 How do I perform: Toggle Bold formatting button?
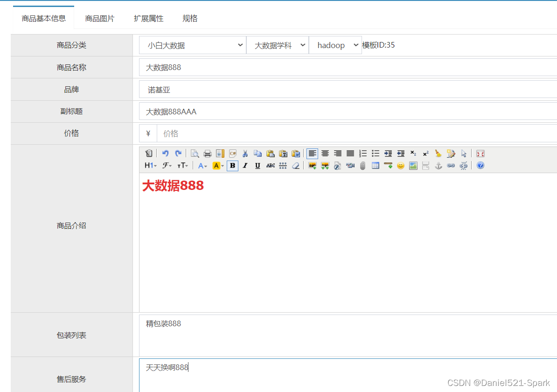(x=232, y=165)
